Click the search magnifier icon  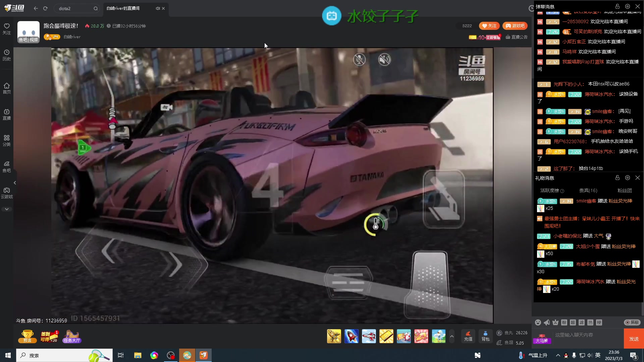click(x=96, y=8)
